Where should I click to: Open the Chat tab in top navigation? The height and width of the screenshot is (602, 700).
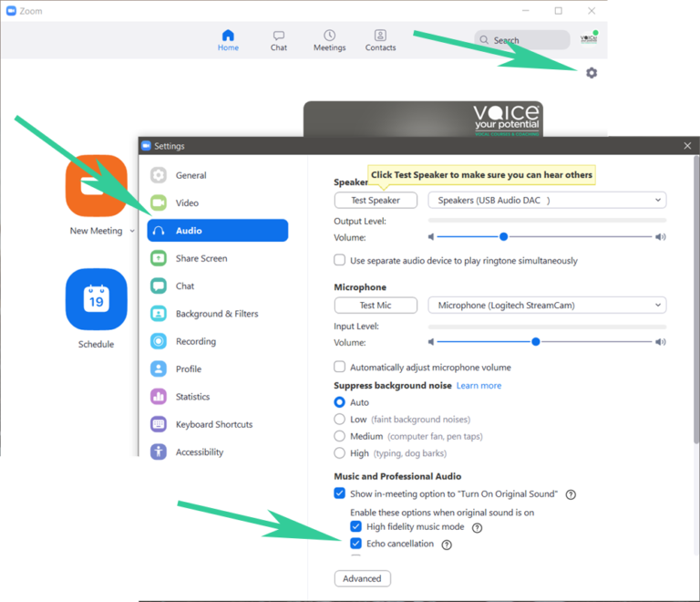tap(279, 41)
